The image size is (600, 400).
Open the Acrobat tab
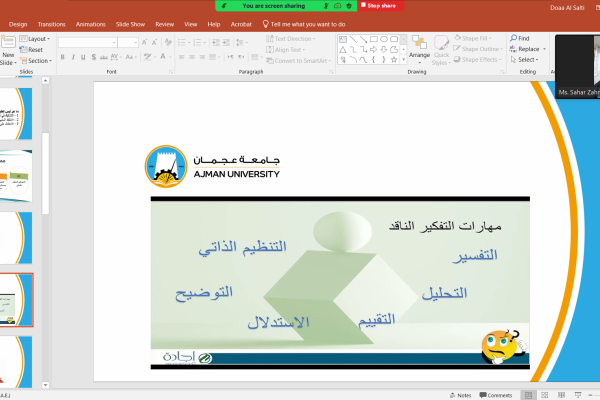click(x=241, y=24)
